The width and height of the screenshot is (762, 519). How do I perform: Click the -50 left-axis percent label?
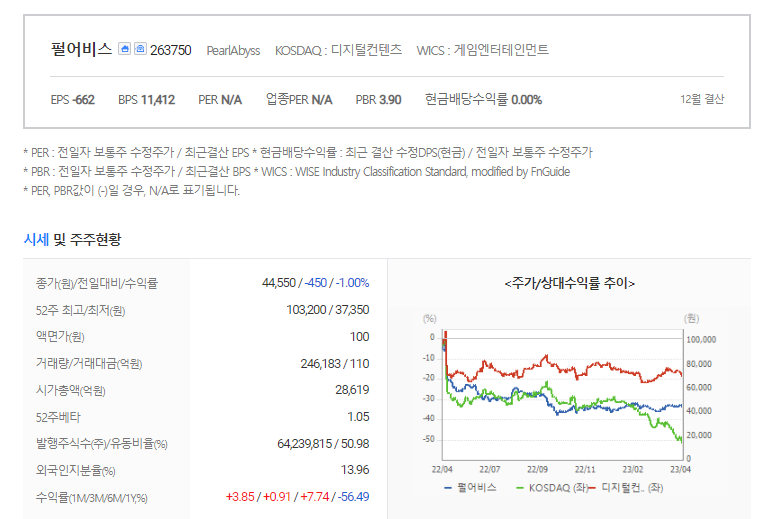click(429, 439)
